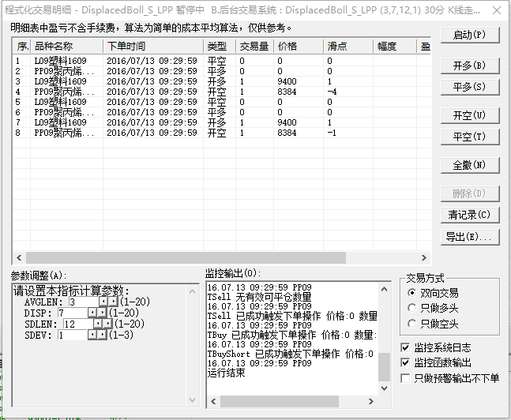511x420 pixels.
Task: Click the 启动(P) start button
Action: 469,36
